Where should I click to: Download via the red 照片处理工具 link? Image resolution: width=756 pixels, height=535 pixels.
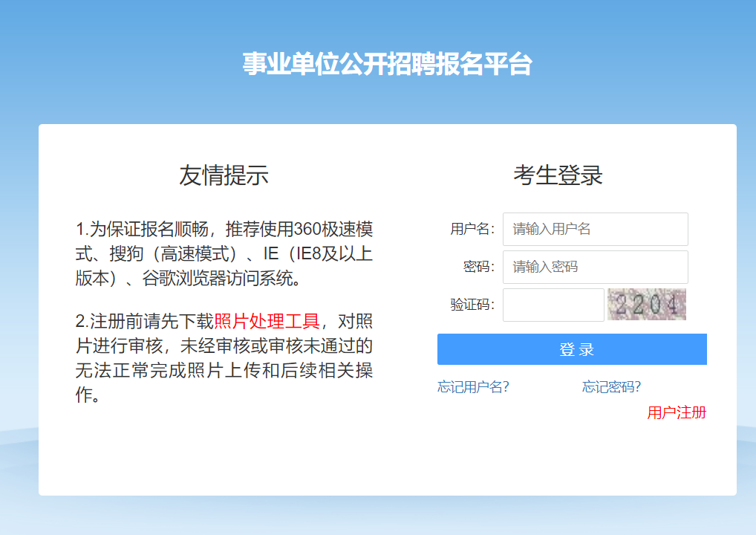pyautogui.click(x=267, y=321)
